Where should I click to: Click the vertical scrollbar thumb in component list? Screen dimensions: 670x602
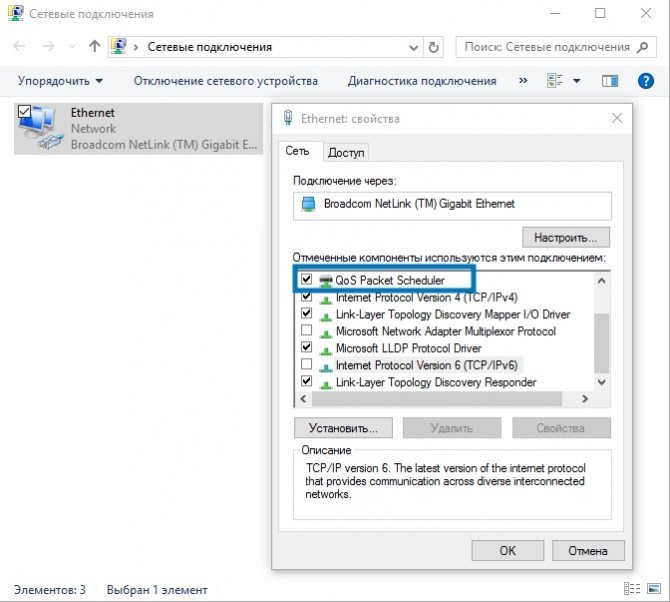602,343
